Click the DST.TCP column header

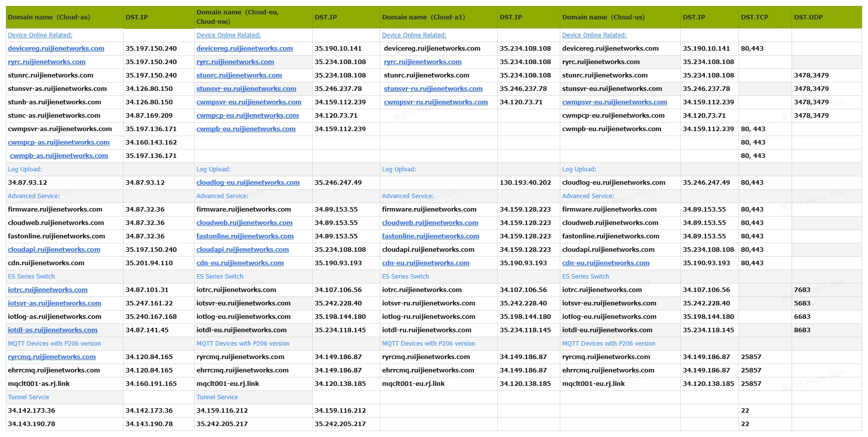tap(765, 17)
